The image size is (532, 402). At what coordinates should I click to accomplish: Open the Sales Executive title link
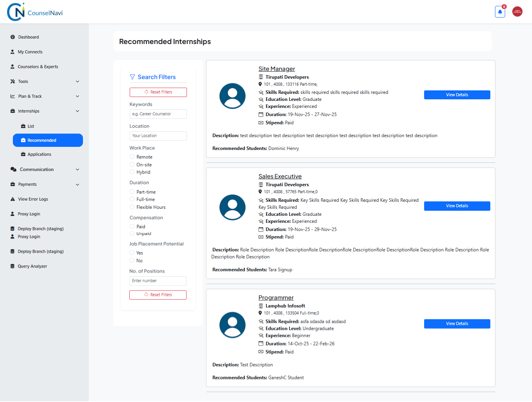[280, 176]
